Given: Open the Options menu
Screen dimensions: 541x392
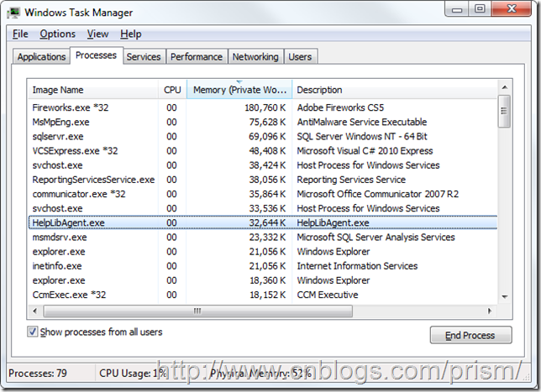Looking at the screenshot, I should pos(57,34).
